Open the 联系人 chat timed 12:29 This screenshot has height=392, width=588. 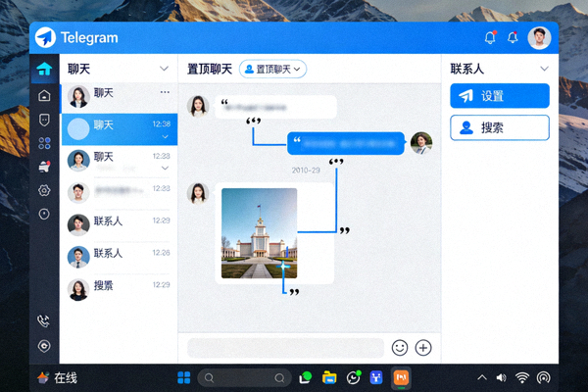pos(120,225)
